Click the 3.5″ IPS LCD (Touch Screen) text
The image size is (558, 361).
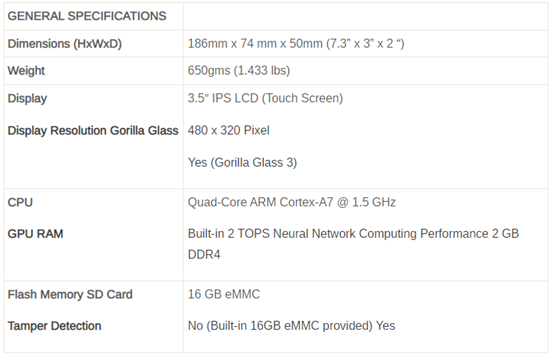coord(265,98)
